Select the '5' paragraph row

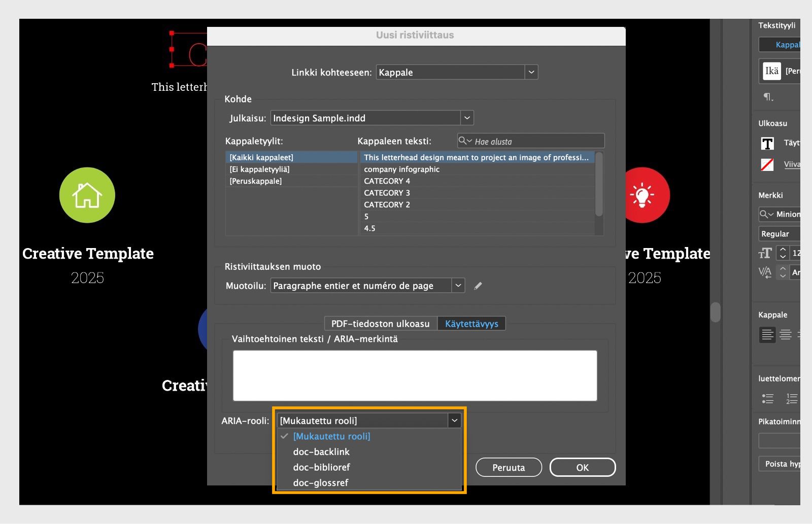[x=477, y=217]
